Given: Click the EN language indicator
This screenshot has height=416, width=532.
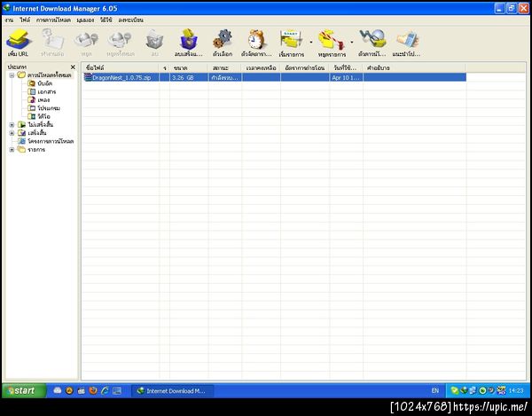Looking at the screenshot, I should 435,391.
